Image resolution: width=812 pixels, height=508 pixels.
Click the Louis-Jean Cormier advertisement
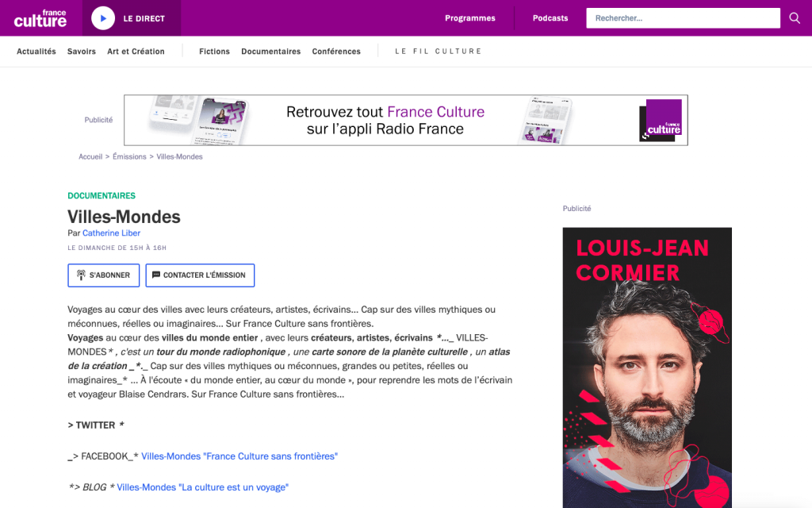[x=647, y=368]
